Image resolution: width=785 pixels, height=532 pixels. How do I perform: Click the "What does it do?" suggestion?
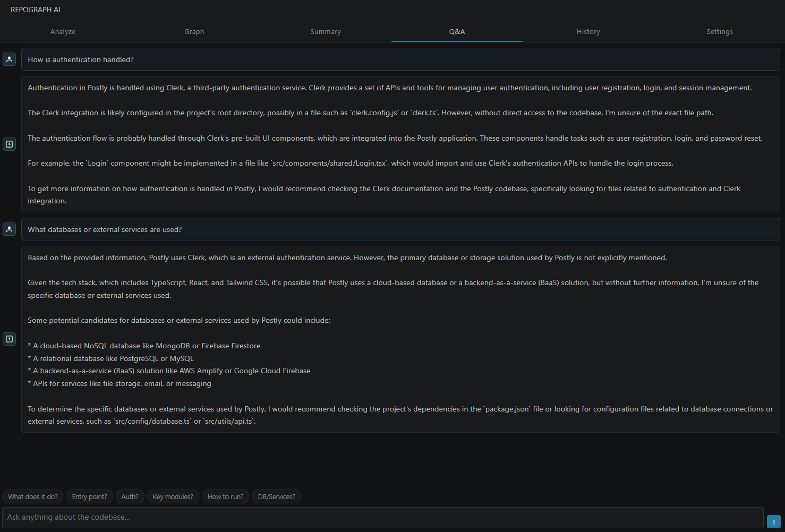tap(33, 497)
